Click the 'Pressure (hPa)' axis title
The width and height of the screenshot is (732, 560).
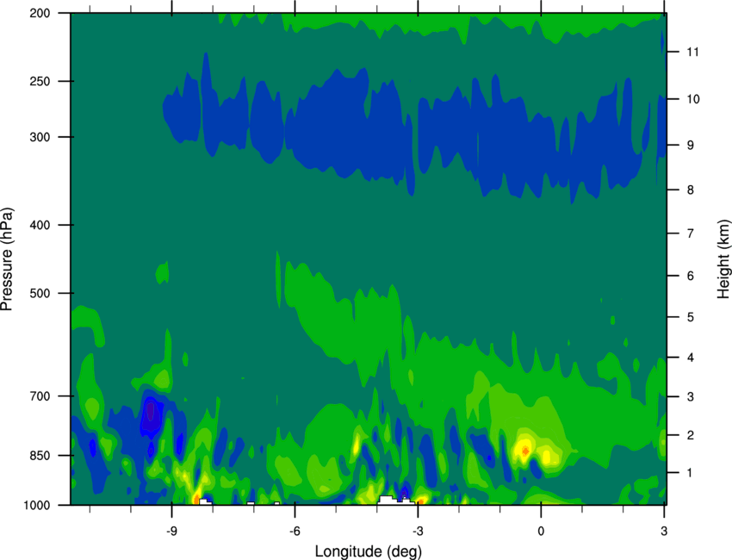point(7,259)
